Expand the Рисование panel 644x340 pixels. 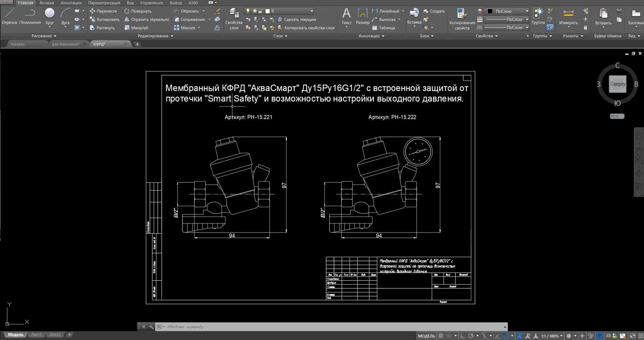tap(44, 36)
